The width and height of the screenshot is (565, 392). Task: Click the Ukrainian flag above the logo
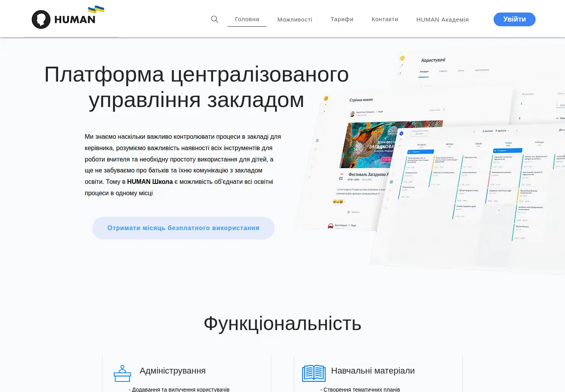[x=96, y=9]
